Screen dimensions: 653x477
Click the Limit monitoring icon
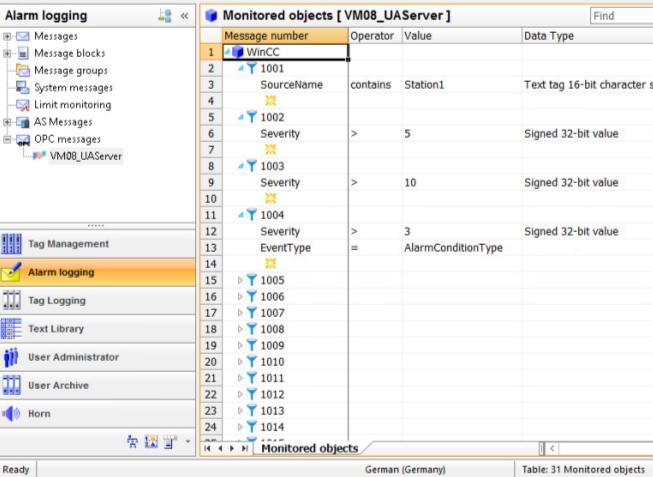click(x=22, y=105)
